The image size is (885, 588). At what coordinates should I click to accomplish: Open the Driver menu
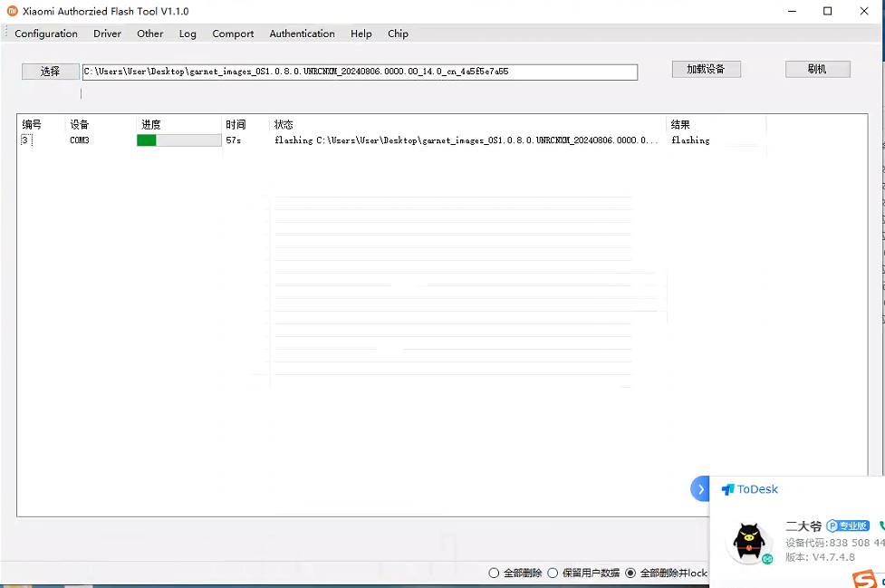(107, 34)
